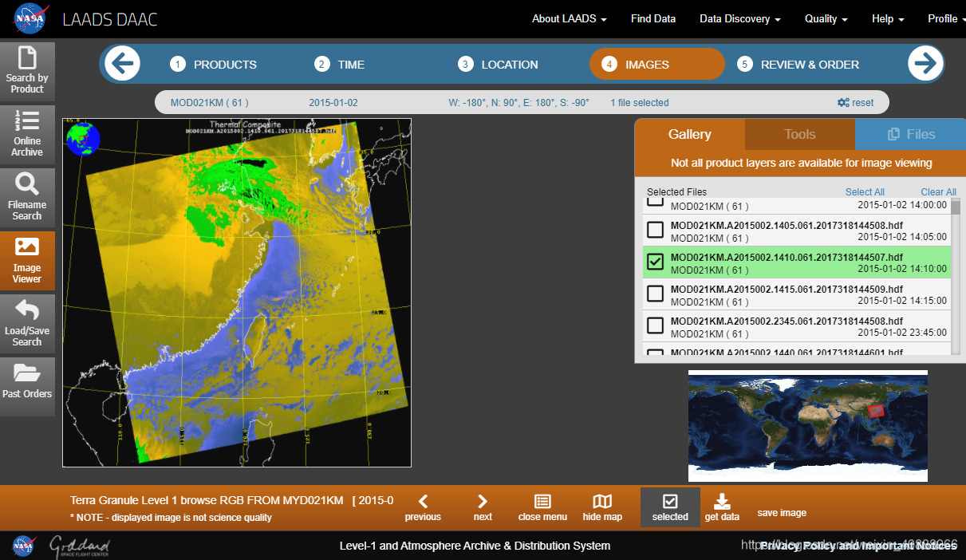The image size is (966, 560).
Task: Open Find Data menu item
Action: (653, 18)
